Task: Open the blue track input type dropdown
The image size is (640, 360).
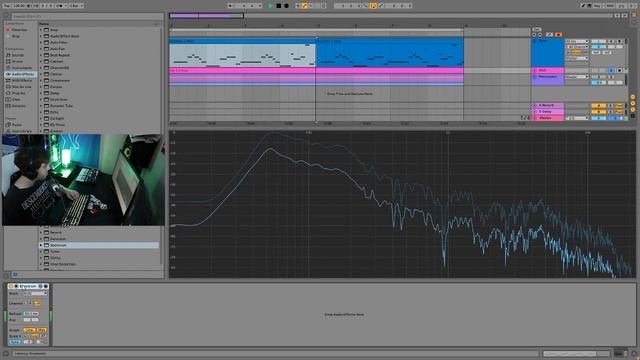Action: (x=577, y=41)
